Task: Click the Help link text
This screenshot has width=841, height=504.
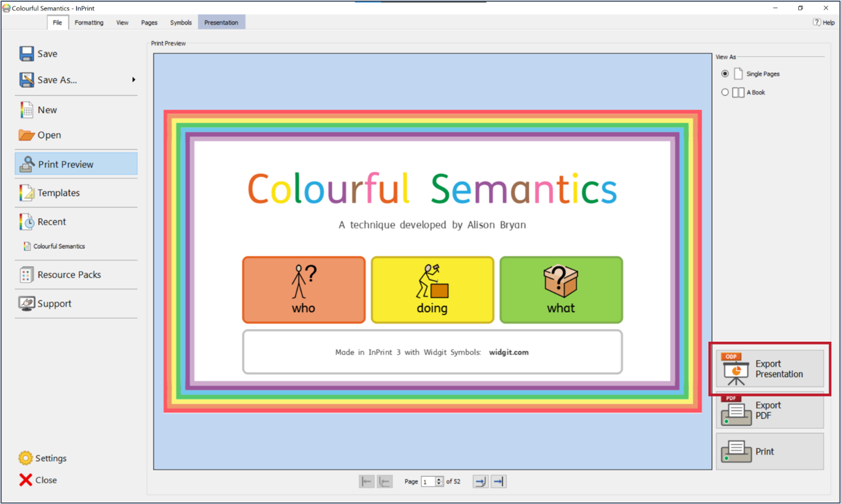Action: click(828, 23)
